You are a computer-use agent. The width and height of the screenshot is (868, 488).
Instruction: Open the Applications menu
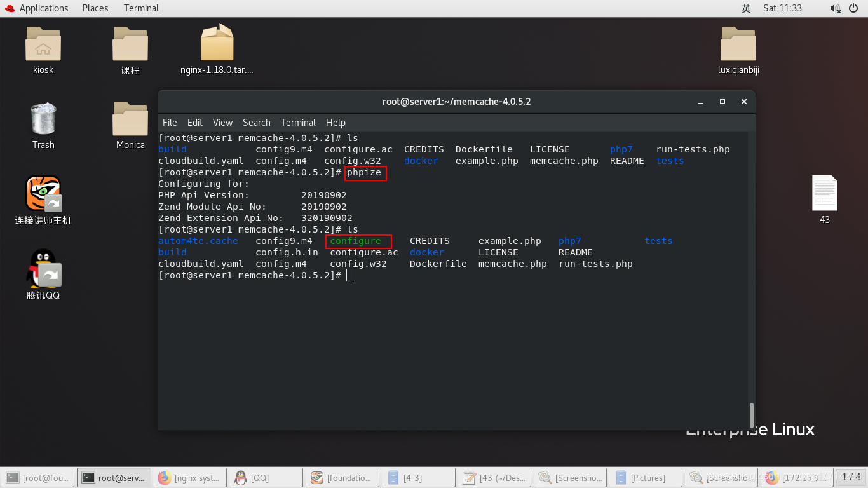point(44,8)
